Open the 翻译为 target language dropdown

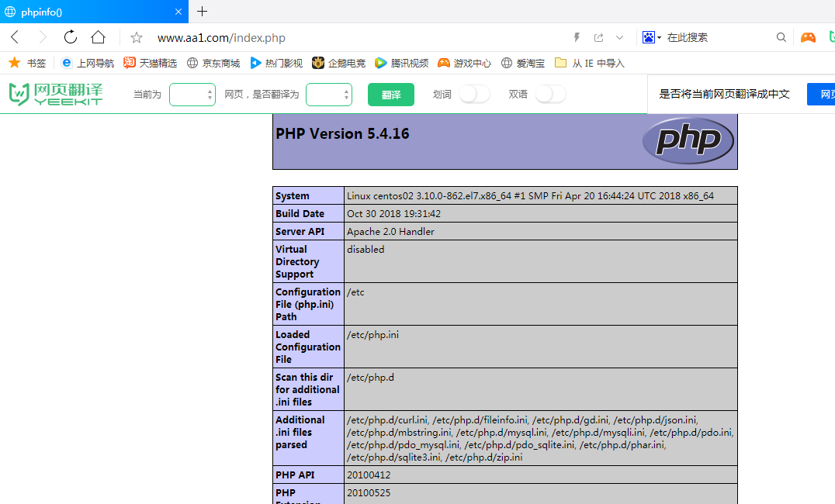tap(328, 95)
